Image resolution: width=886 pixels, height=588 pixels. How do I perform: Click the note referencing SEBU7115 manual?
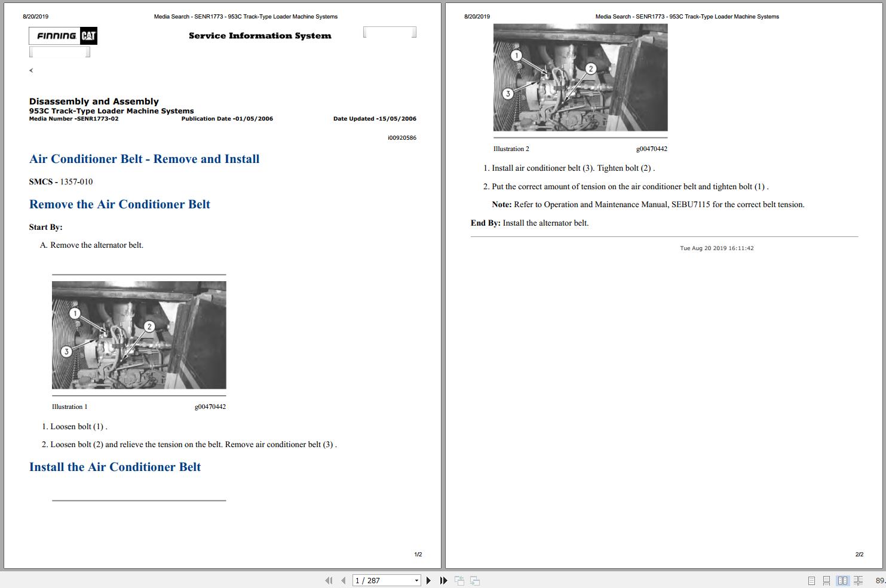click(648, 205)
